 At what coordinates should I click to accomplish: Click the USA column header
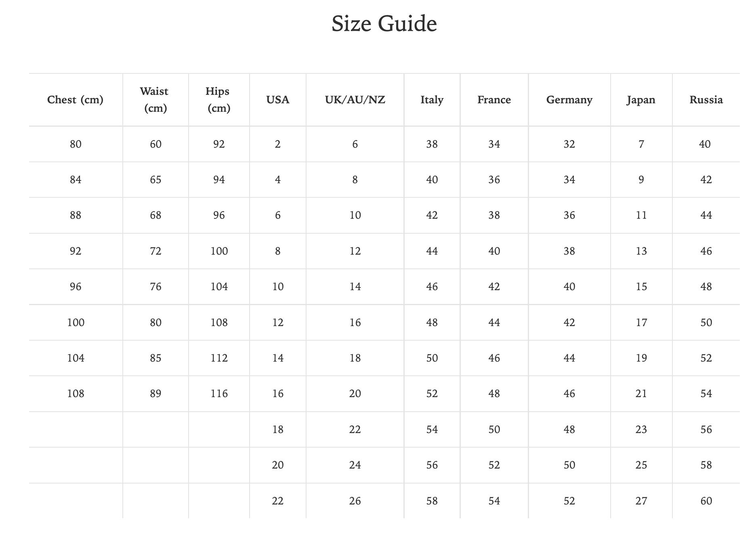(x=278, y=100)
